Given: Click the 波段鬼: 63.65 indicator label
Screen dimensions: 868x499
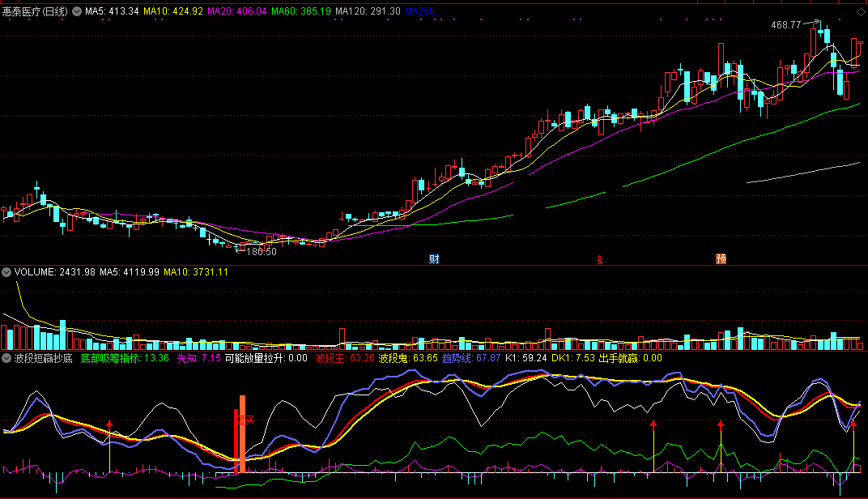Looking at the screenshot, I should pos(408,358).
